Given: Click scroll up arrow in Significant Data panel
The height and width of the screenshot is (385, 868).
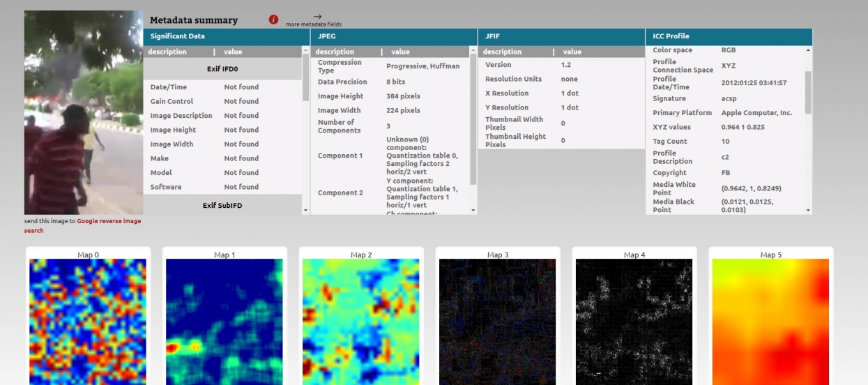Looking at the screenshot, I should pos(305,51).
